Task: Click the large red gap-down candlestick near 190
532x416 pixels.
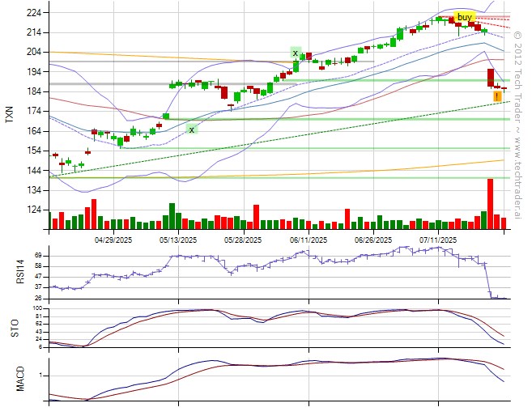Action: tap(491, 78)
